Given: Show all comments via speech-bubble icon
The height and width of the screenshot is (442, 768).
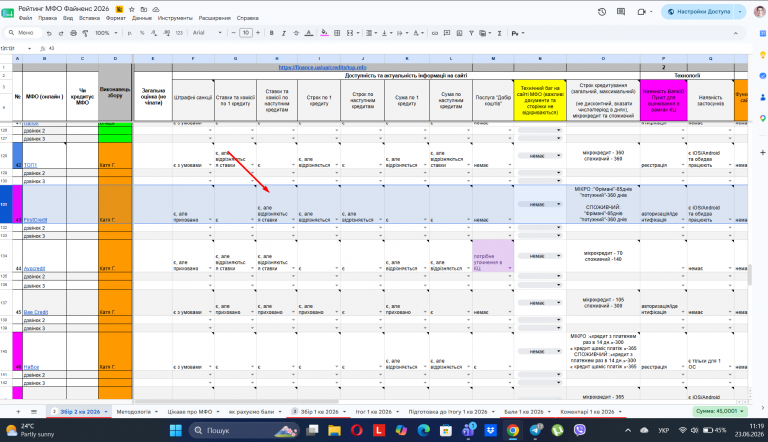Looking at the screenshot, I should [621, 12].
